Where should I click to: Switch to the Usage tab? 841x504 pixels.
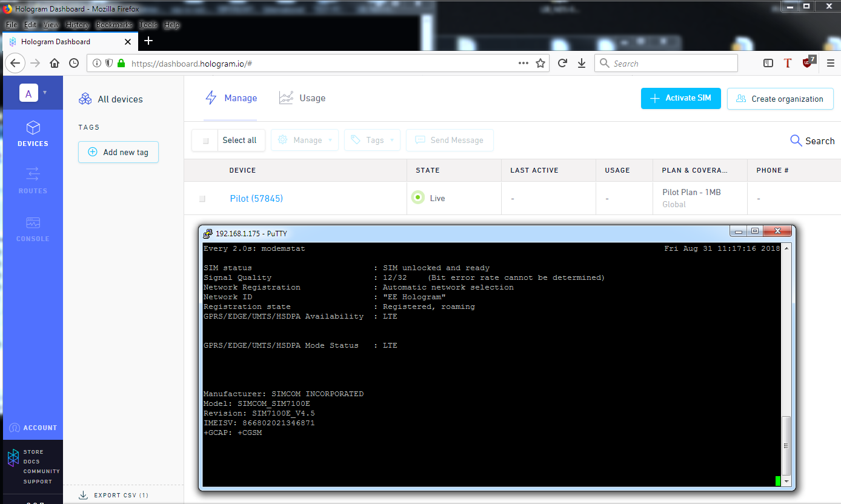[302, 98]
